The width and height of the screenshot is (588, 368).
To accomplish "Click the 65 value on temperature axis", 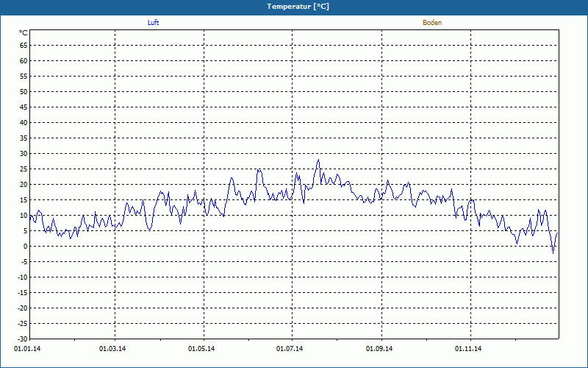I will click(x=24, y=46).
